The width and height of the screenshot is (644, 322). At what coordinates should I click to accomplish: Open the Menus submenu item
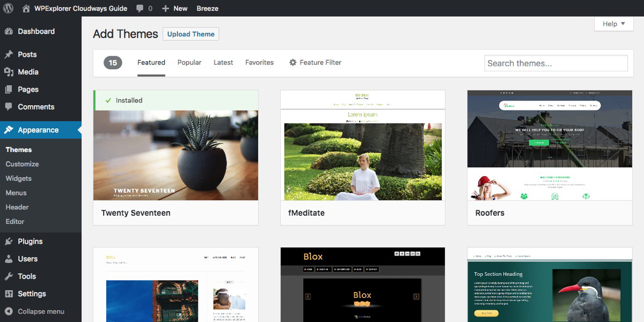16,193
